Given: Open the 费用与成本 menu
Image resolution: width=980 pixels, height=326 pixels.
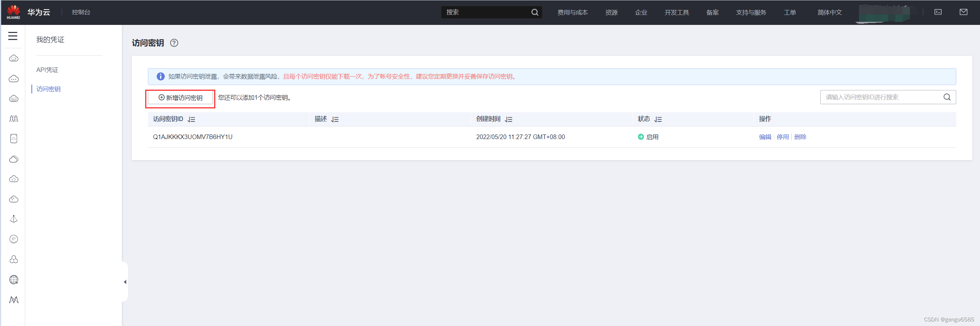Looking at the screenshot, I should coord(573,12).
